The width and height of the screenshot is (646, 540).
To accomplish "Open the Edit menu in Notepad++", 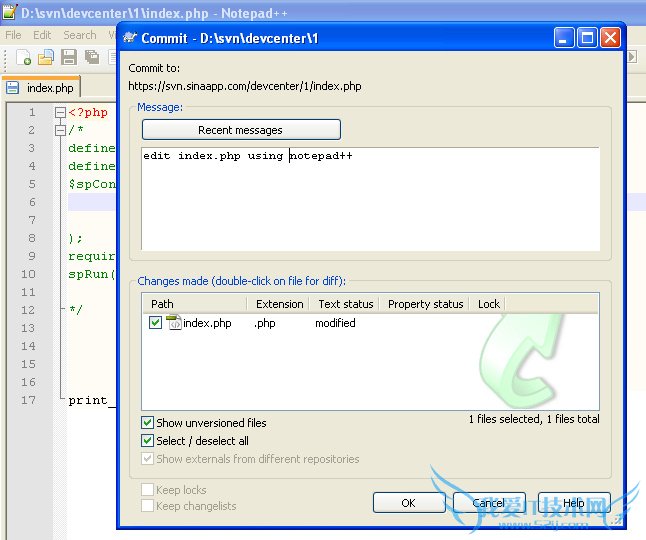I will pyautogui.click(x=42, y=35).
